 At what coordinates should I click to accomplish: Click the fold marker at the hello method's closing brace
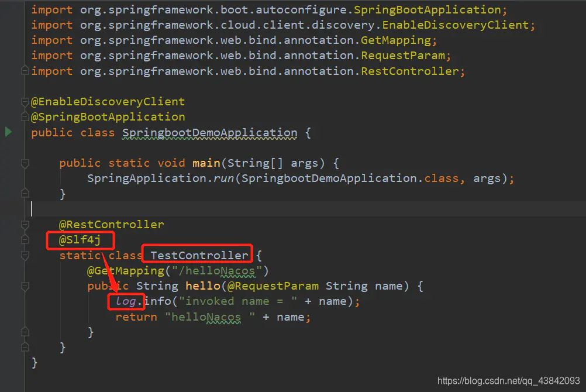(25, 332)
